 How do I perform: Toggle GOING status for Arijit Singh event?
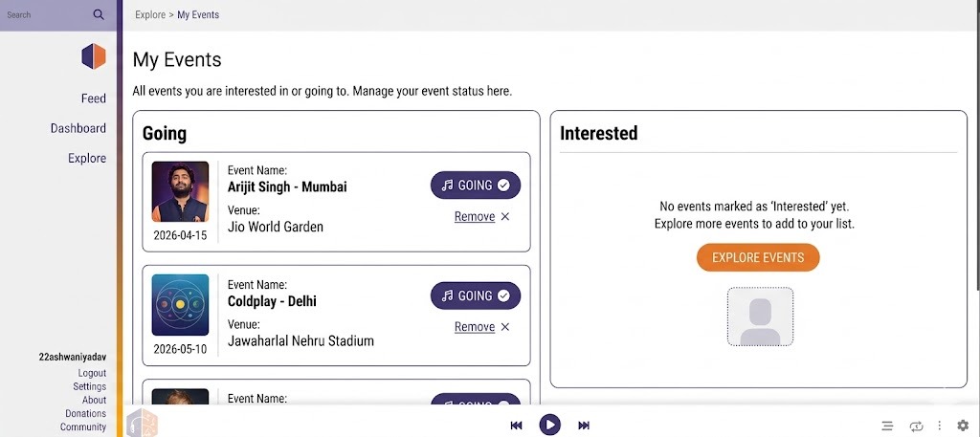[476, 186]
